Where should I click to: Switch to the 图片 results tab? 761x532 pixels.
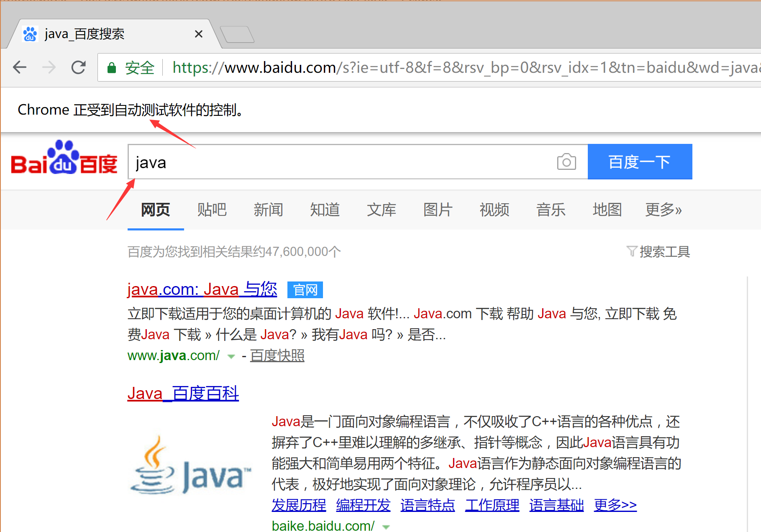point(438,210)
